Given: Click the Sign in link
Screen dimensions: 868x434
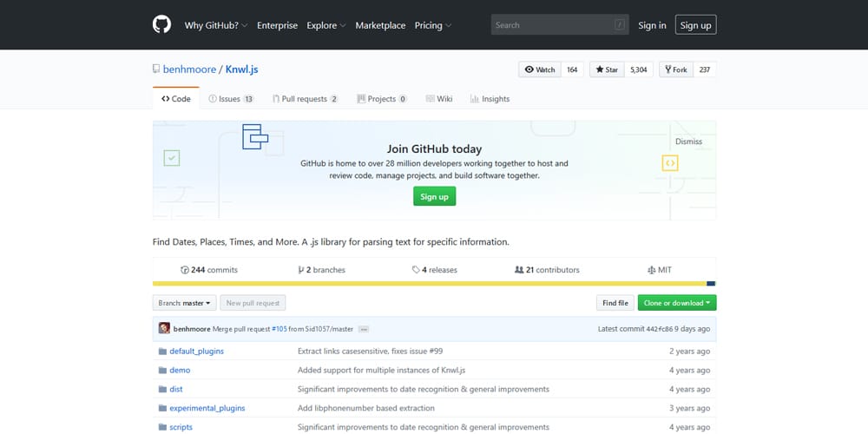Looking at the screenshot, I should pyautogui.click(x=652, y=25).
